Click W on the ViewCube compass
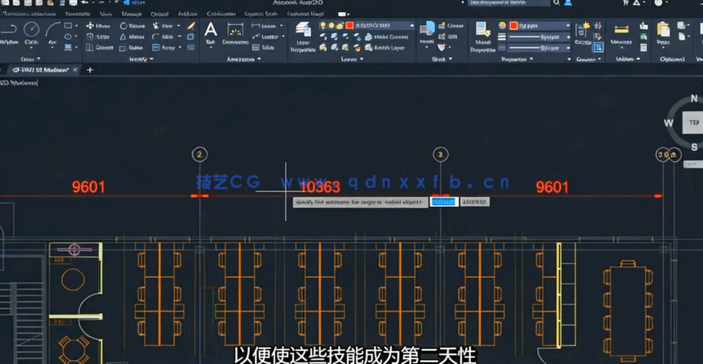Viewport: 703px width, 364px height. (668, 123)
